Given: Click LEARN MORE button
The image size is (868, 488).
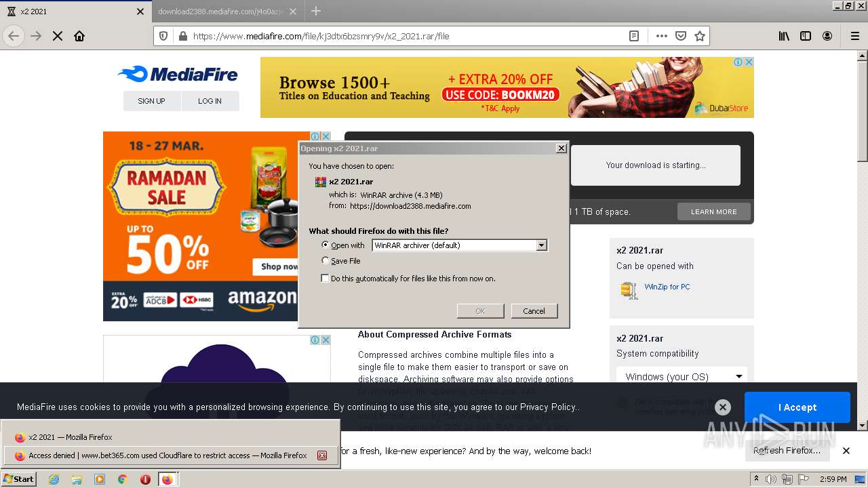Looking at the screenshot, I should point(713,211).
